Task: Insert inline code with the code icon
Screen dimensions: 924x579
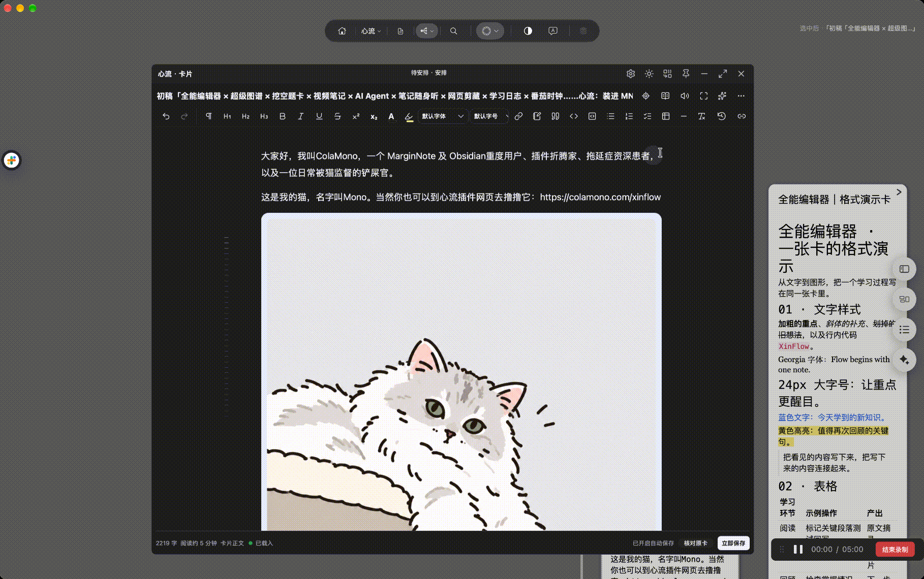Action: click(574, 116)
